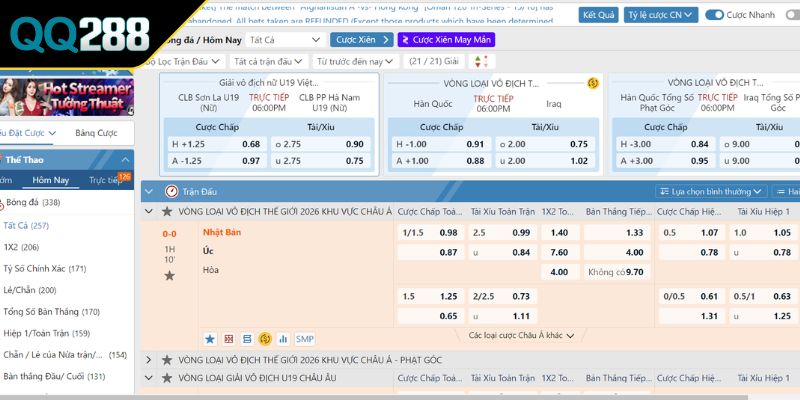Open the Bảng Cược tab
This screenshot has width=800, height=400.
click(97, 133)
